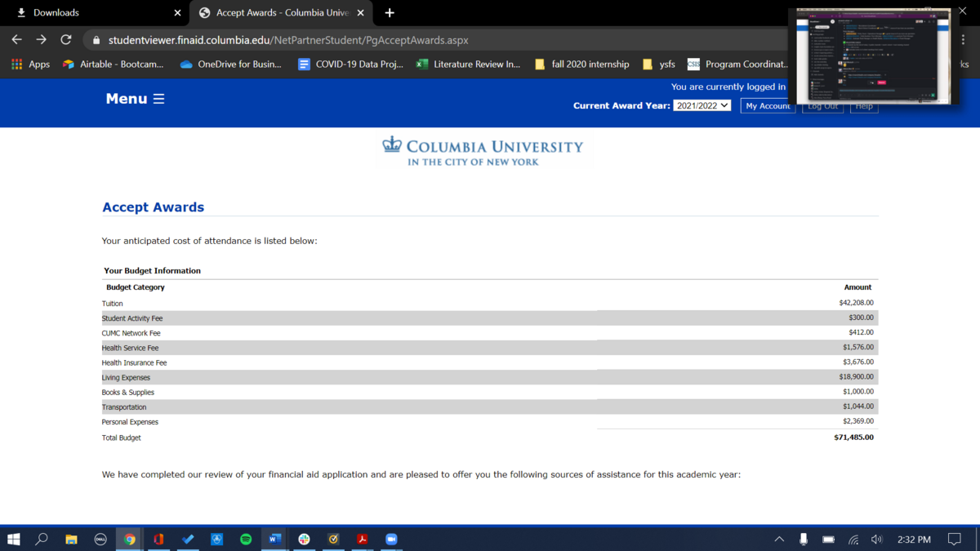Expand the Current Award Year dropdown
The width and height of the screenshot is (980, 551).
(x=702, y=105)
